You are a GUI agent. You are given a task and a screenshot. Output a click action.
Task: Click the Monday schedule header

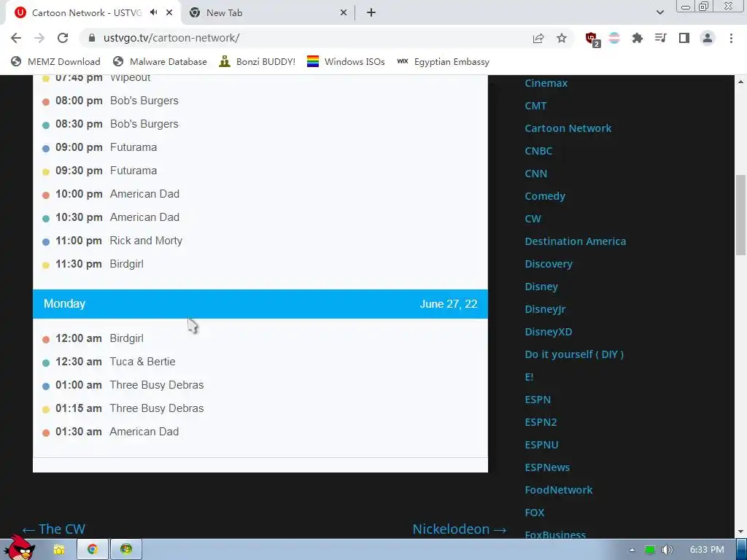(x=260, y=304)
